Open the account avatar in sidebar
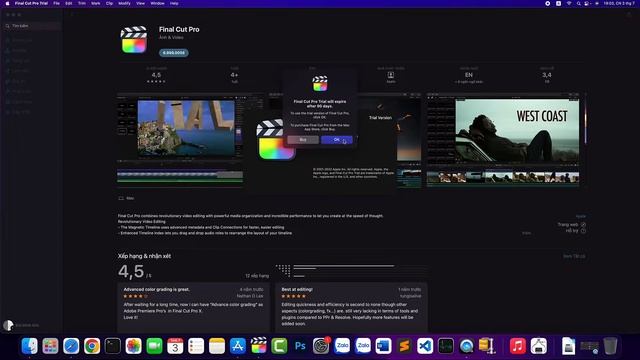Screen dimensions: 640x360 [8, 325]
